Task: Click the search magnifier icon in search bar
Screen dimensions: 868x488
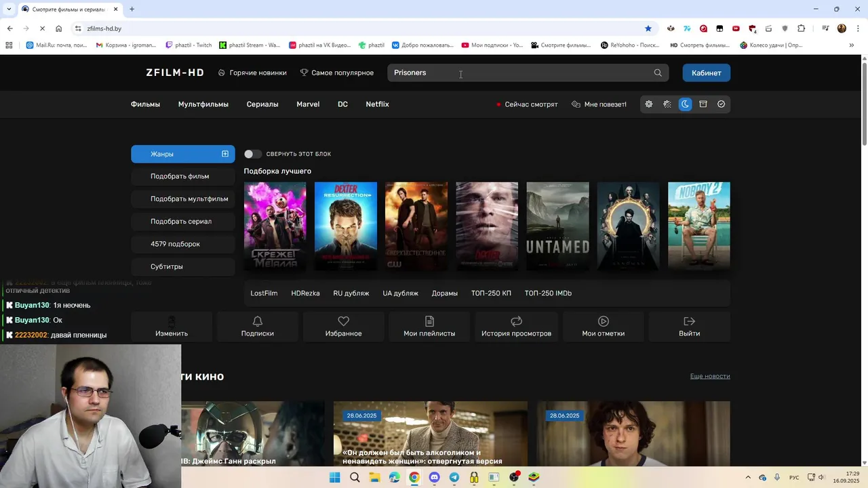Action: [x=658, y=73]
